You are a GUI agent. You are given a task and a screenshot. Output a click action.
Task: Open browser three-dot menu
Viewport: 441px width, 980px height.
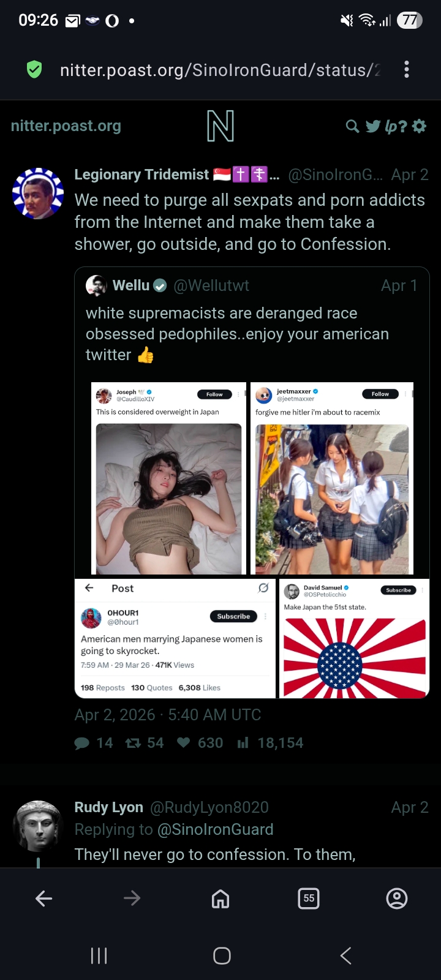pyautogui.click(x=407, y=70)
